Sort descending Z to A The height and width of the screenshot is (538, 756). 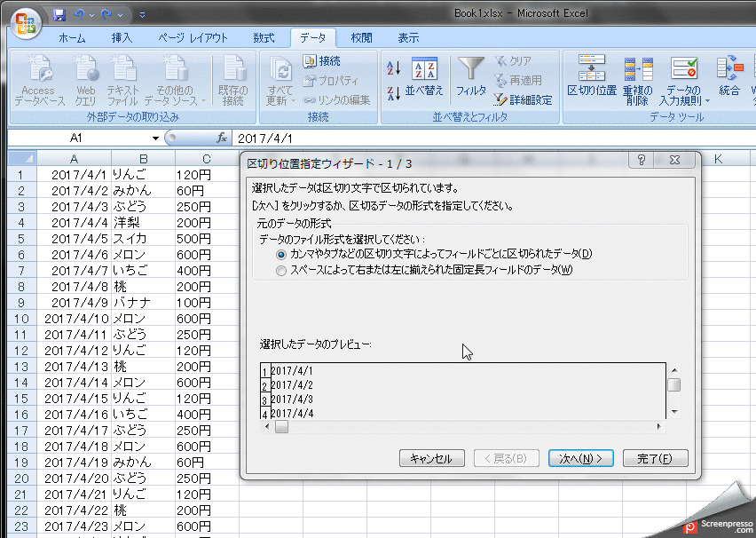(x=393, y=93)
